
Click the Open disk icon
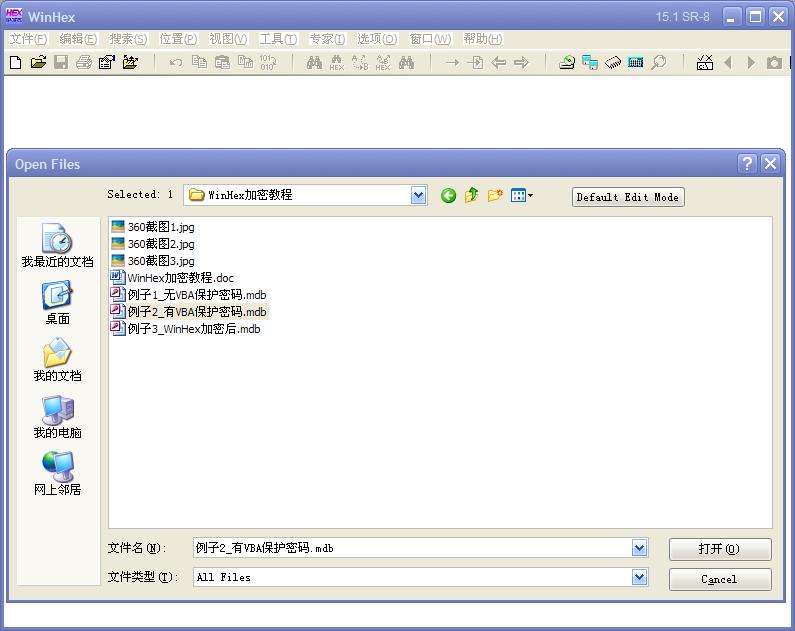click(x=567, y=62)
